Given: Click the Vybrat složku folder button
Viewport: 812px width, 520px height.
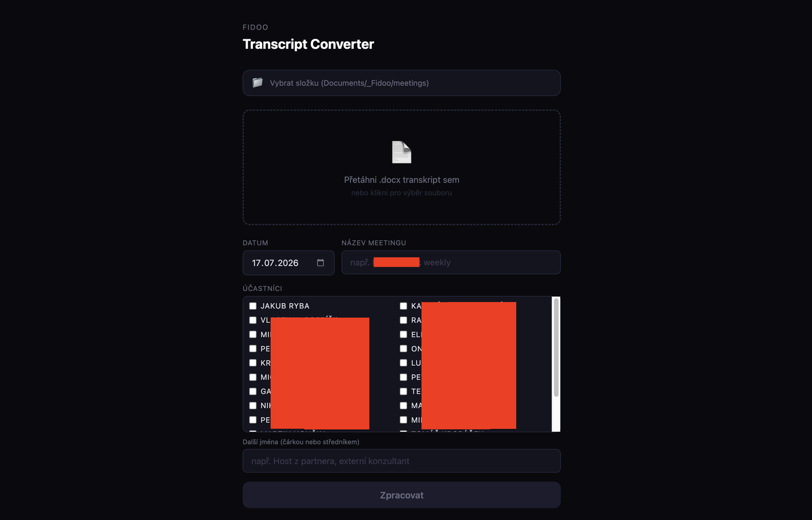Looking at the screenshot, I should (x=401, y=83).
